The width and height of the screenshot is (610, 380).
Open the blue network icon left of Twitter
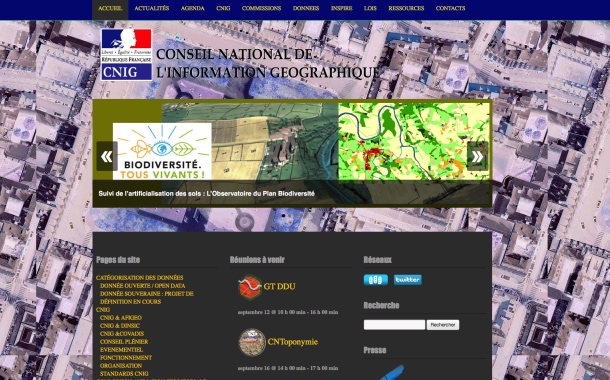[x=376, y=280]
